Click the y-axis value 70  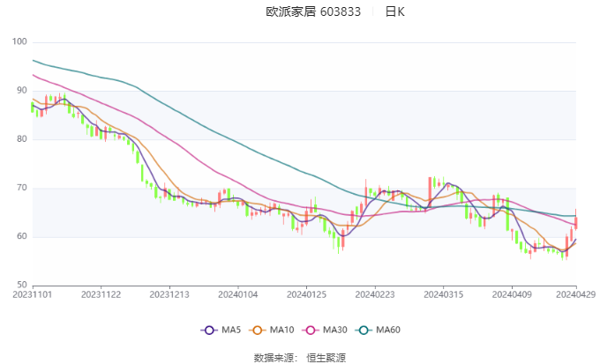[x=22, y=188]
